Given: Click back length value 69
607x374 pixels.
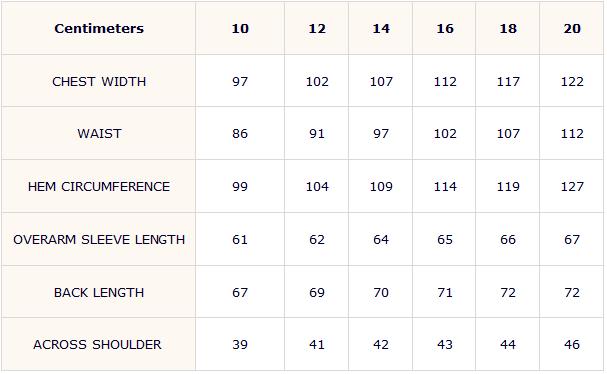Looking at the screenshot, I should click(317, 293).
